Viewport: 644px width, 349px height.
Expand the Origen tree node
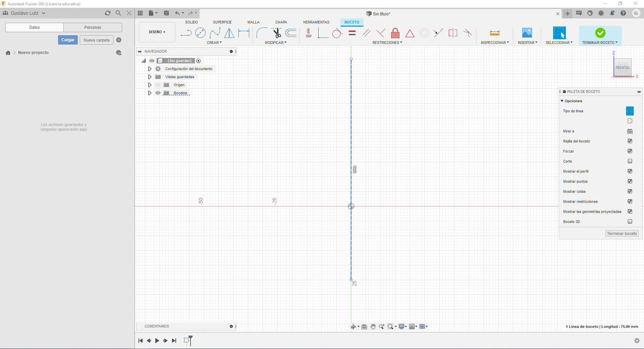tap(150, 85)
